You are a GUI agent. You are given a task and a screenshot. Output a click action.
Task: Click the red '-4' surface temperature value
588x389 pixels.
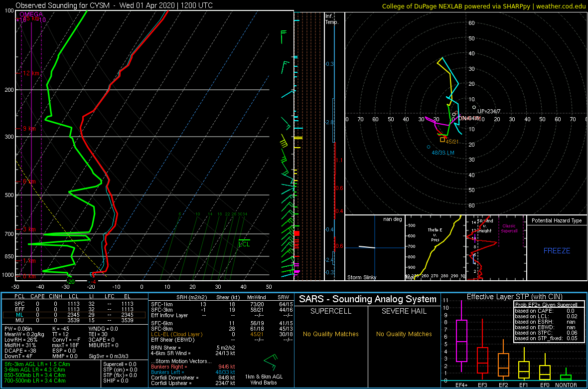pyautogui.click(x=93, y=282)
